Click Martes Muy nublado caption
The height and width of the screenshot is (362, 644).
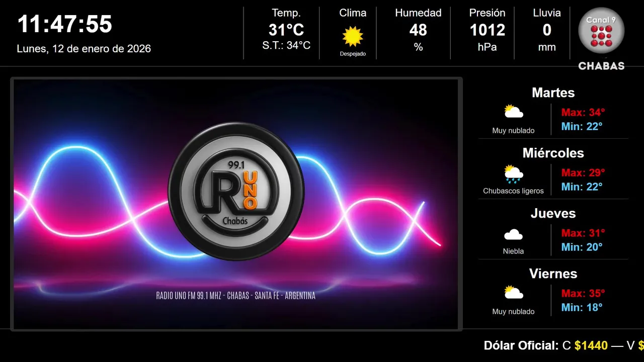(513, 131)
